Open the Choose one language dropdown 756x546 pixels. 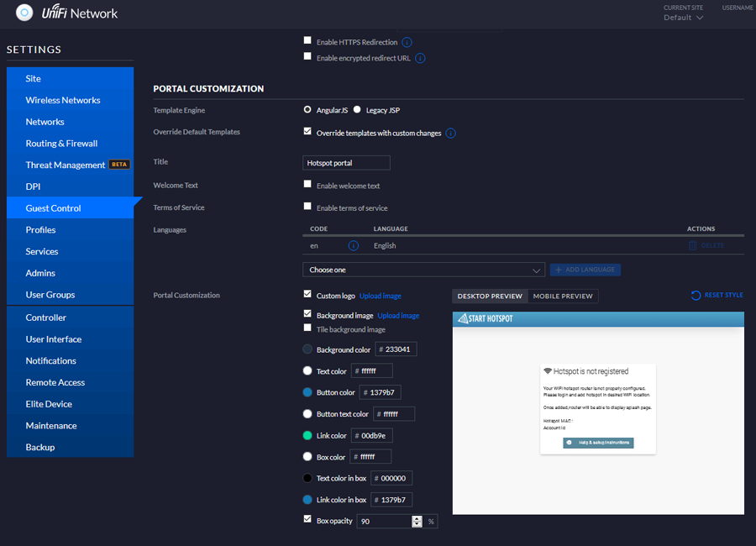point(423,270)
